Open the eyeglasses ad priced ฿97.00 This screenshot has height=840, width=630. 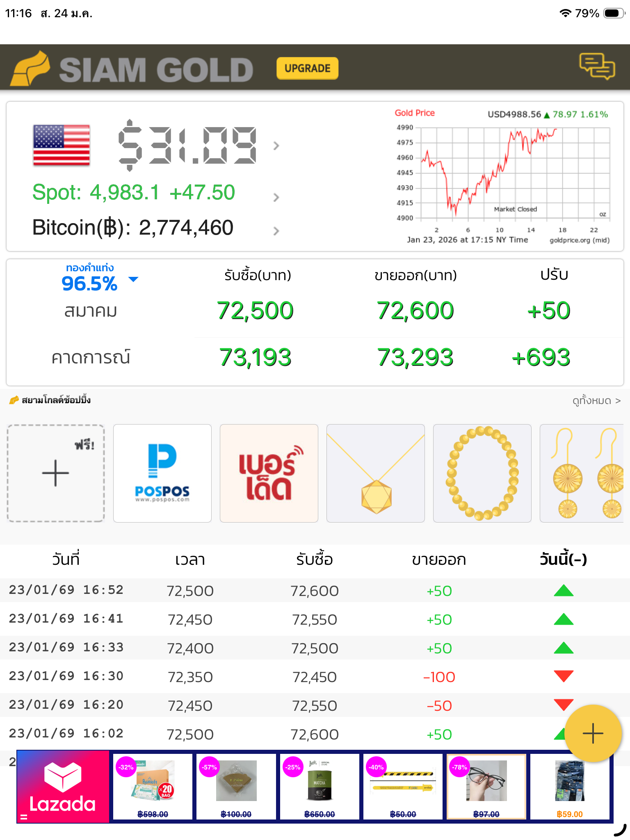(x=486, y=787)
